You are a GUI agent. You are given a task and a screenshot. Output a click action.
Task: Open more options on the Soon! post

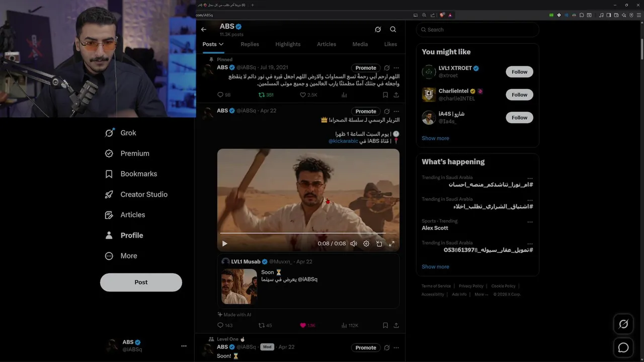pyautogui.click(x=396, y=347)
